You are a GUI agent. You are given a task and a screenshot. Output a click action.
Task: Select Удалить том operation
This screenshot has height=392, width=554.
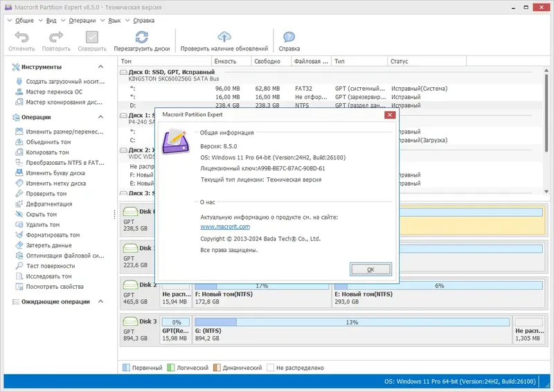[x=37, y=224]
